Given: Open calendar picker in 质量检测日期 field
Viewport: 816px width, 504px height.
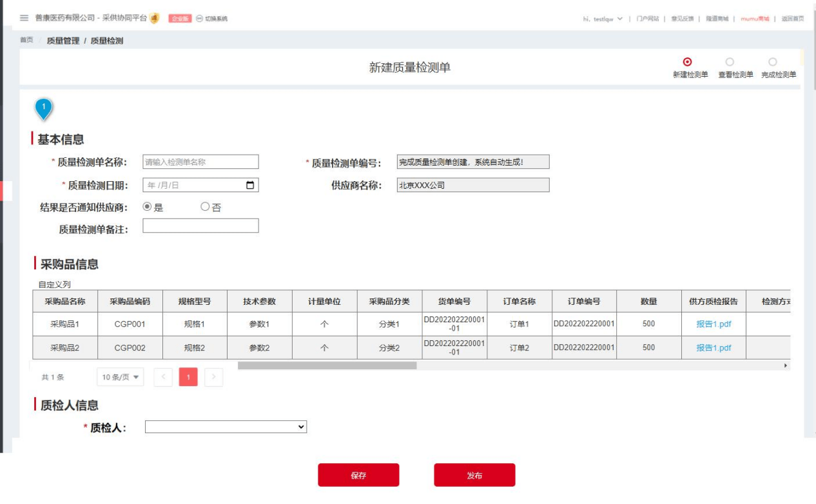Looking at the screenshot, I should 250,186.
